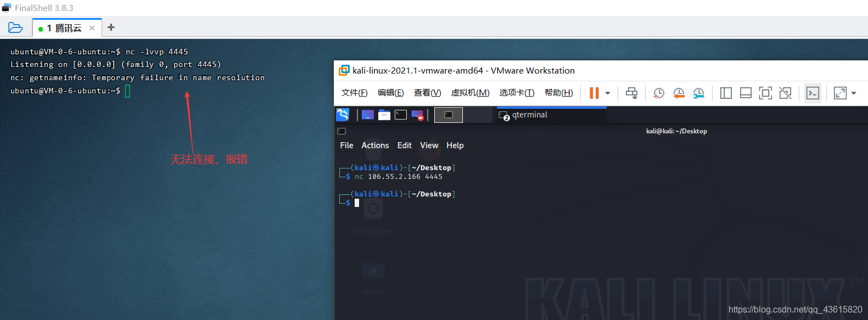Send Ctrl+Alt+Del to the VM

[x=632, y=93]
